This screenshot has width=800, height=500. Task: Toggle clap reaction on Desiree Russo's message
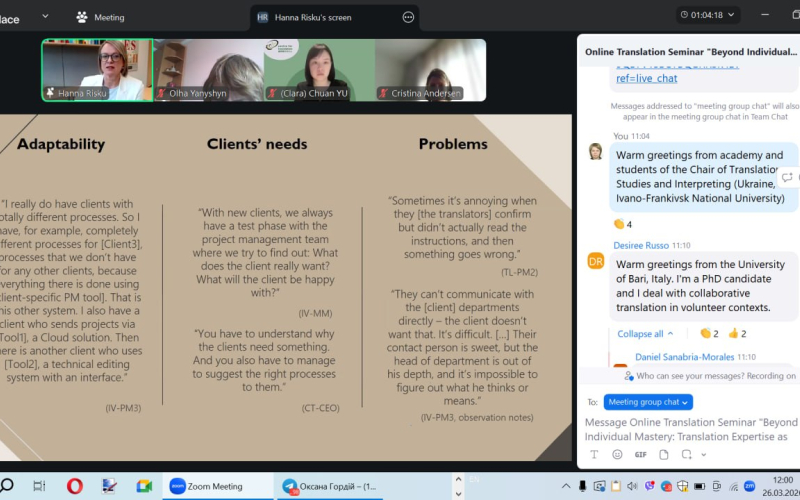(x=710, y=333)
